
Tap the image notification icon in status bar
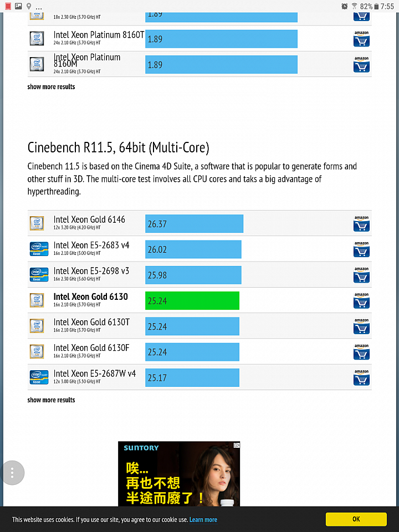tap(18, 6)
